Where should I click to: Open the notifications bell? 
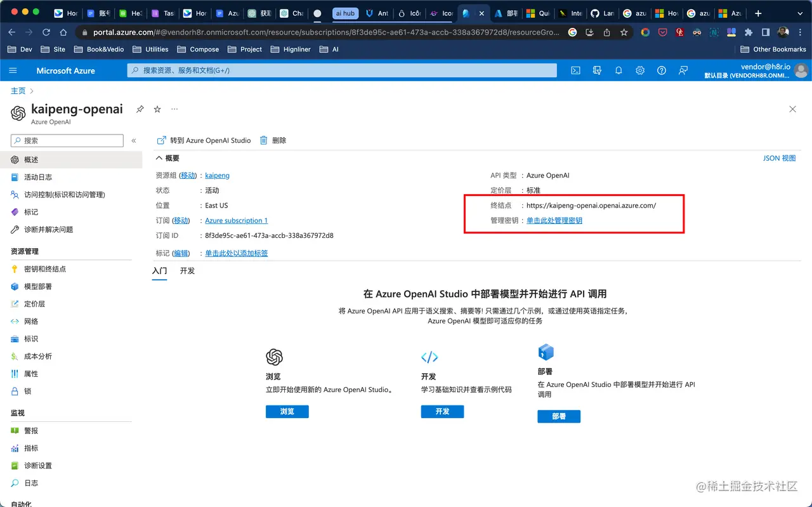pos(619,70)
